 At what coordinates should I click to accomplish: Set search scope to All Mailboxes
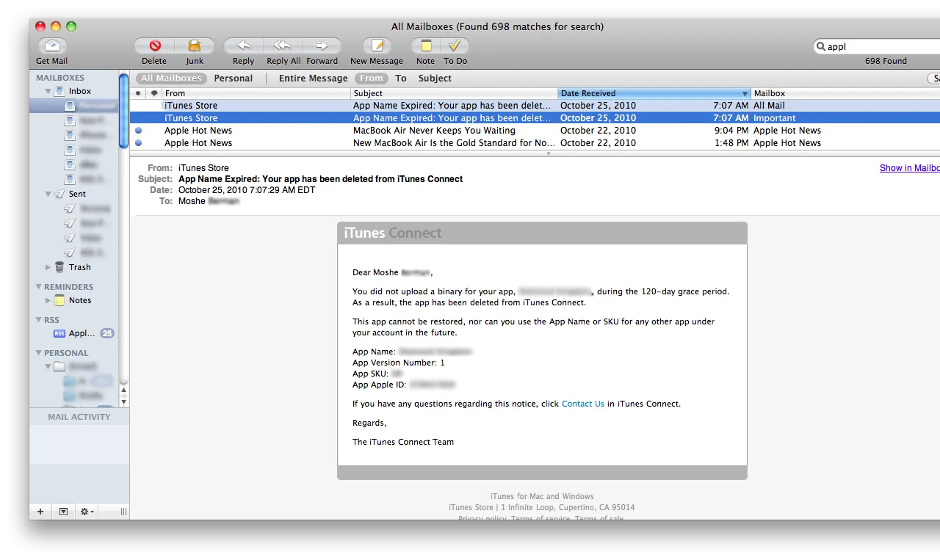(171, 79)
